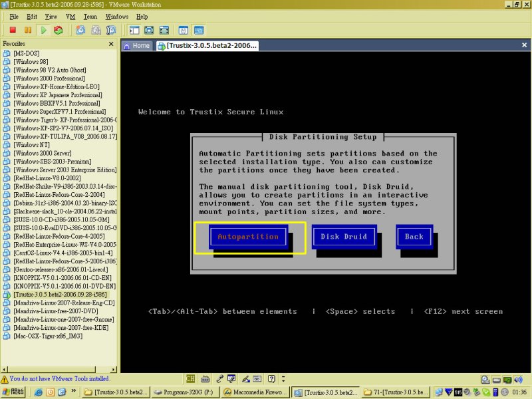Image resolution: width=532 pixels, height=399 pixels.
Task: Open the File menu
Action: [x=14, y=17]
